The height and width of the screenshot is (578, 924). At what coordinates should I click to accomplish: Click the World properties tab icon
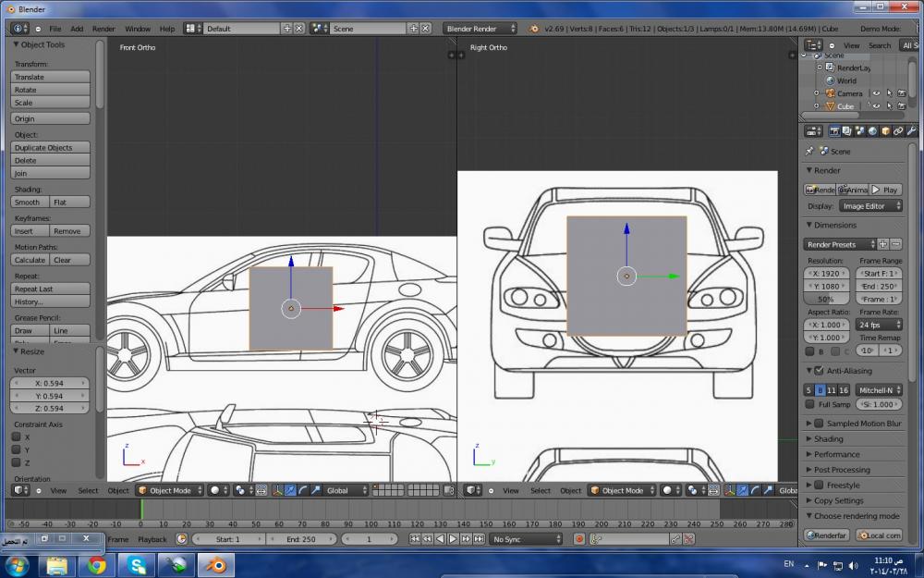[x=873, y=131]
